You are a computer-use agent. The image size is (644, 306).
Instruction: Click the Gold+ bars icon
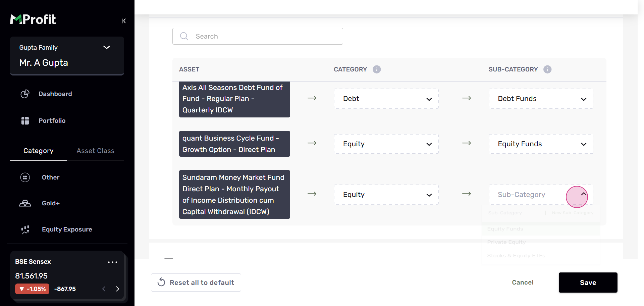point(25,203)
